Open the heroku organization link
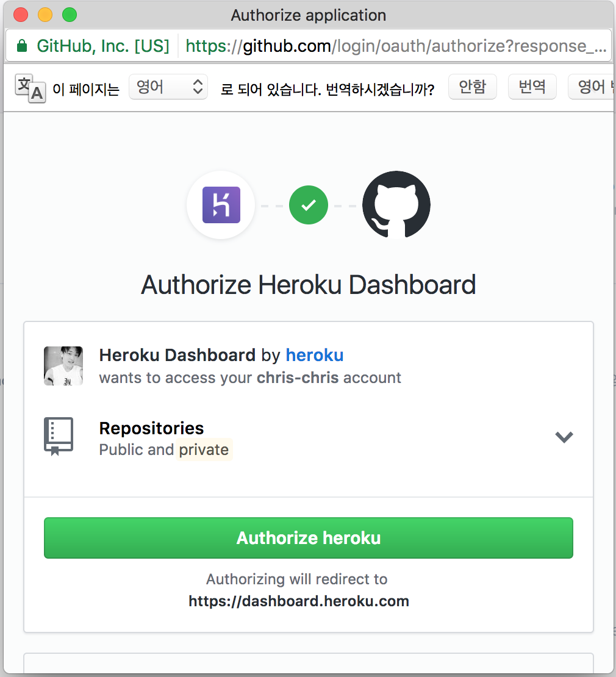Screen dimensions: 616x677 click(x=314, y=355)
